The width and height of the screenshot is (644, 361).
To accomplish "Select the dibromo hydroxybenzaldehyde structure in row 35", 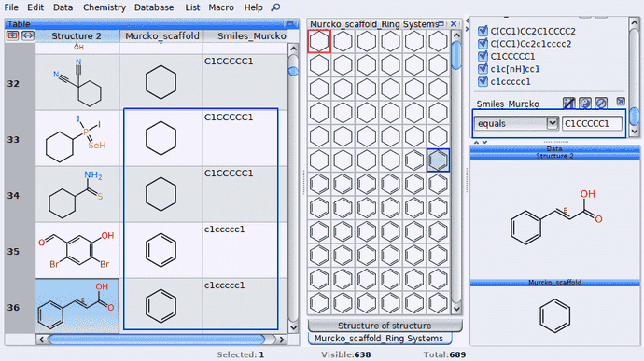I will pyautogui.click(x=77, y=251).
